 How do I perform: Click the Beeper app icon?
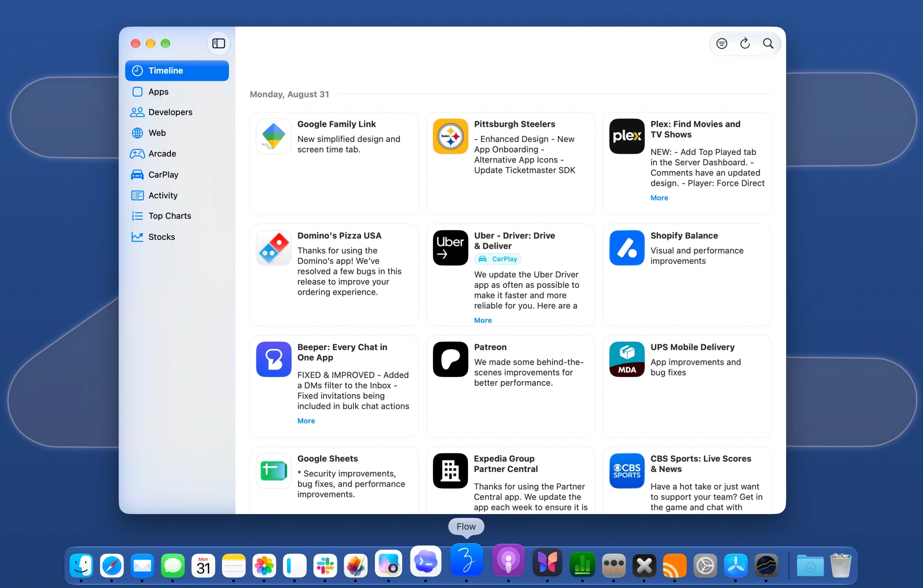point(274,359)
